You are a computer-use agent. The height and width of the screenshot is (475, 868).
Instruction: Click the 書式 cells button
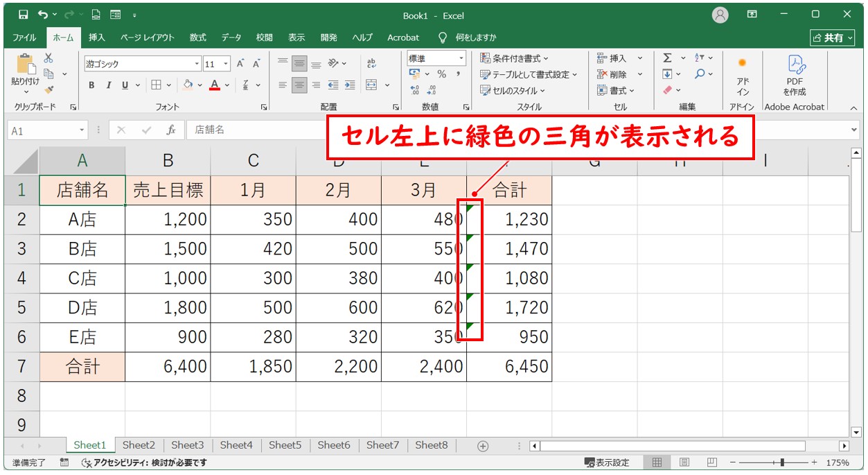tap(616, 90)
